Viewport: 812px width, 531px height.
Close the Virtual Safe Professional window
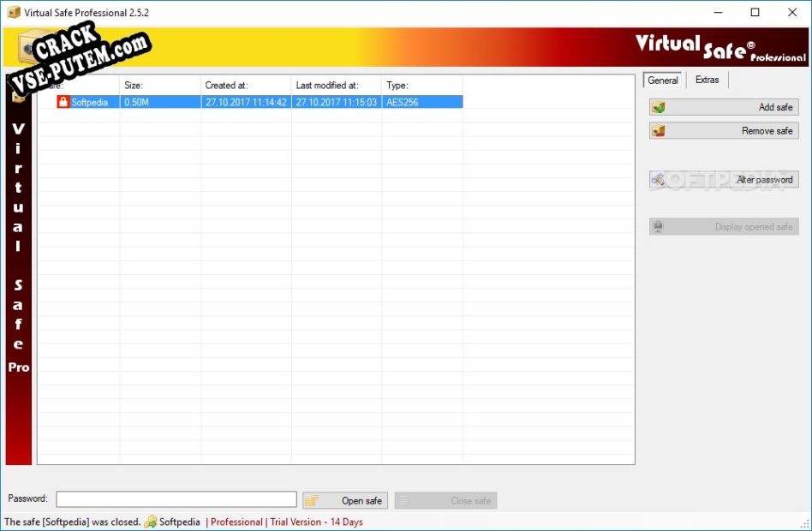(792, 13)
